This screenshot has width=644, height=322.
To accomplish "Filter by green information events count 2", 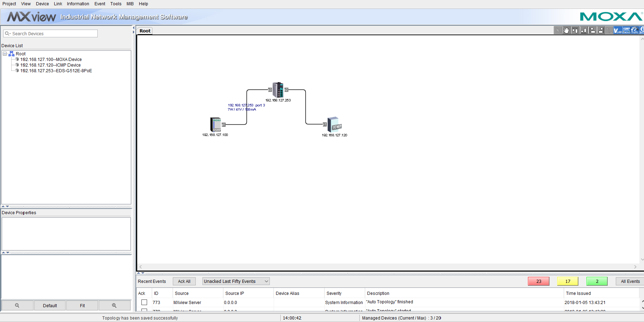I will coord(597,281).
